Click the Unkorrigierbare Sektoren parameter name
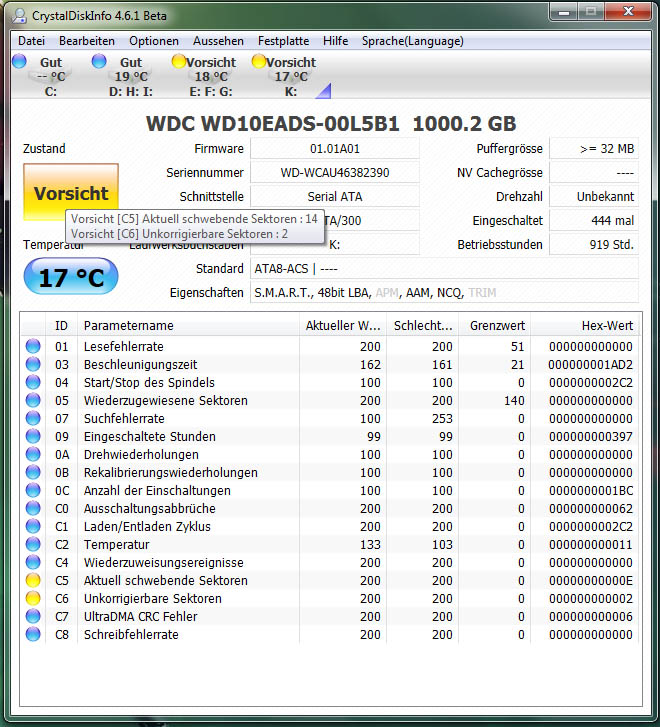660x727 pixels. pos(153,599)
